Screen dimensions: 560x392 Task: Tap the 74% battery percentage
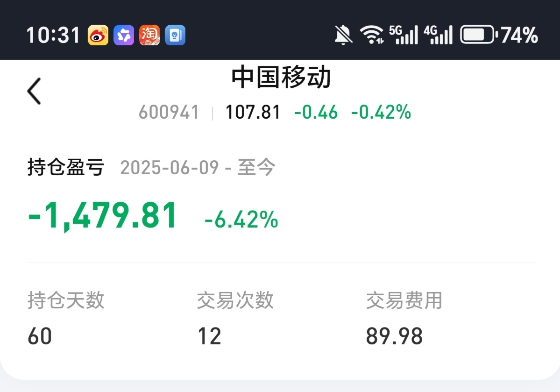coord(520,35)
